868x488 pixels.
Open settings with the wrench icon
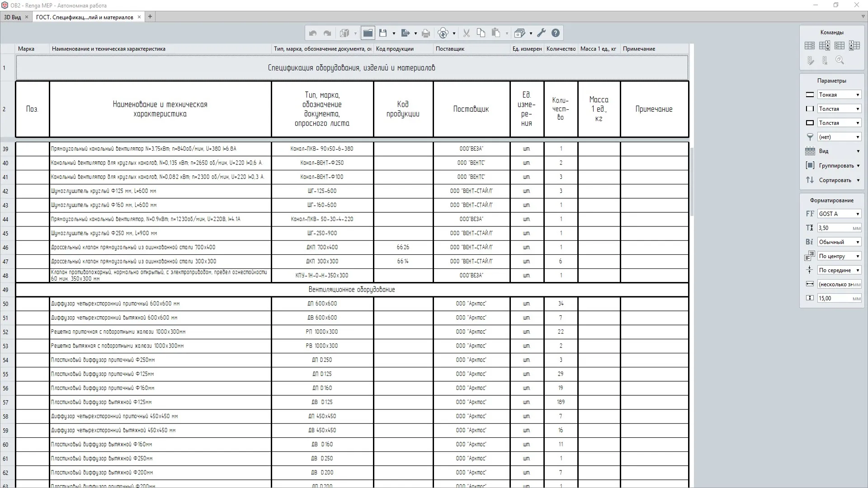[542, 33]
